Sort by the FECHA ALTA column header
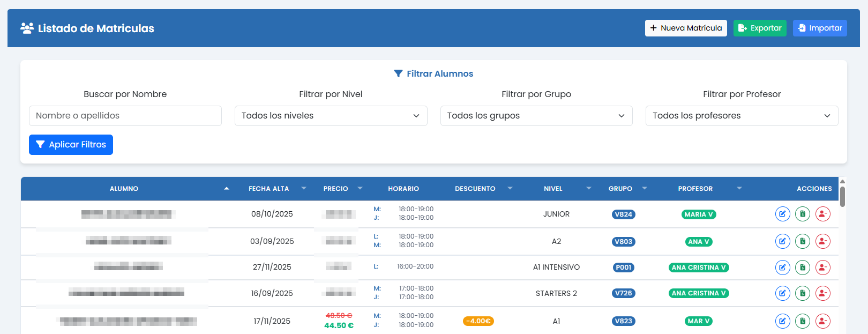The image size is (868, 334). point(269,189)
